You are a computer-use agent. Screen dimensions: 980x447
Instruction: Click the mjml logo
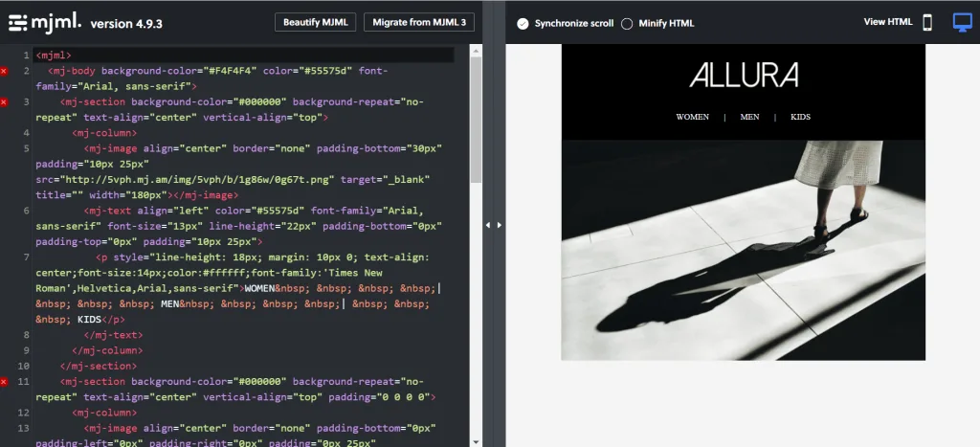[44, 23]
